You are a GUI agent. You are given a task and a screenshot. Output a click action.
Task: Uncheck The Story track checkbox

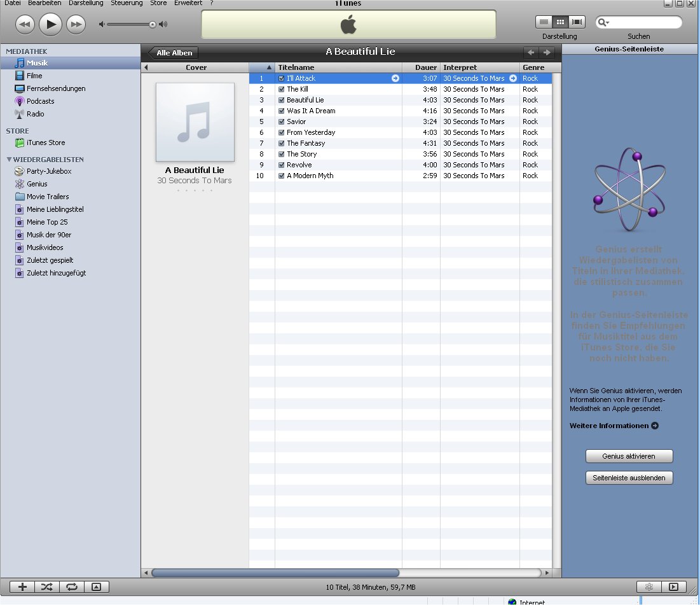(x=281, y=154)
